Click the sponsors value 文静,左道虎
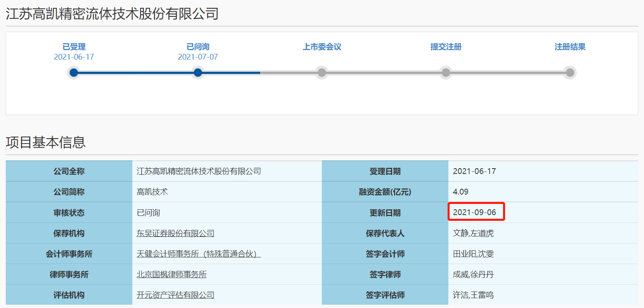 473,234
